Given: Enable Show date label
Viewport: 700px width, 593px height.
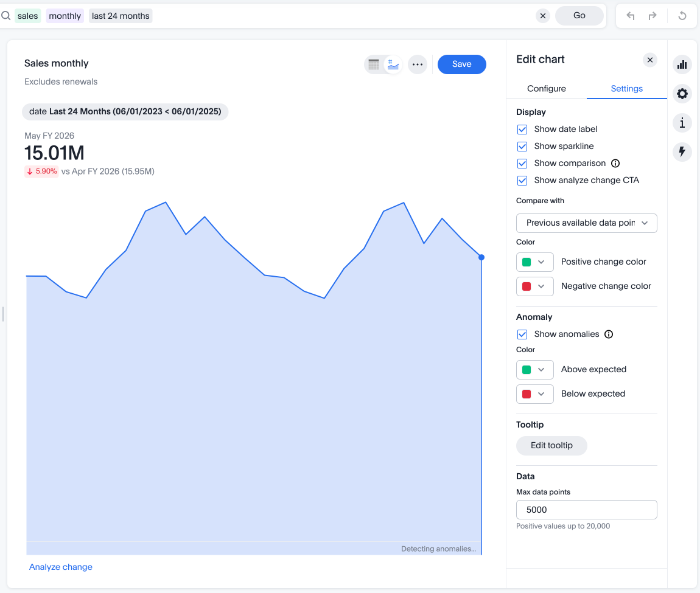Looking at the screenshot, I should point(522,129).
